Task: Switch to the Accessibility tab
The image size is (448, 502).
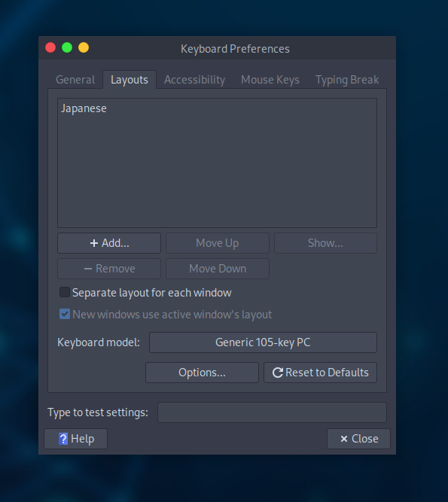Action: 194,80
